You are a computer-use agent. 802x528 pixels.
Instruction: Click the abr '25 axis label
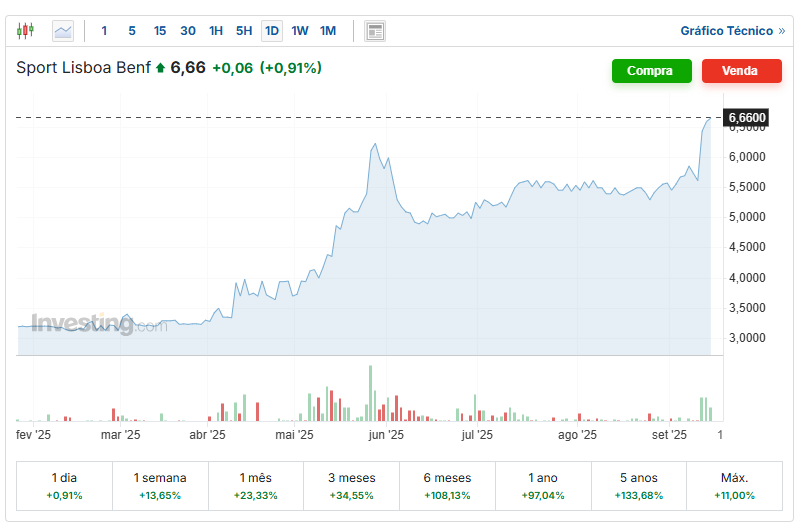pos(207,435)
